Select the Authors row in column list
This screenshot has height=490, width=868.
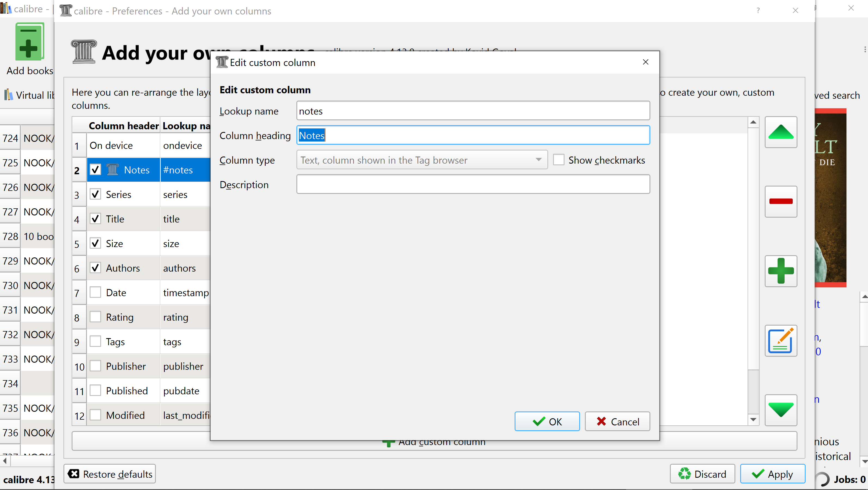123,268
